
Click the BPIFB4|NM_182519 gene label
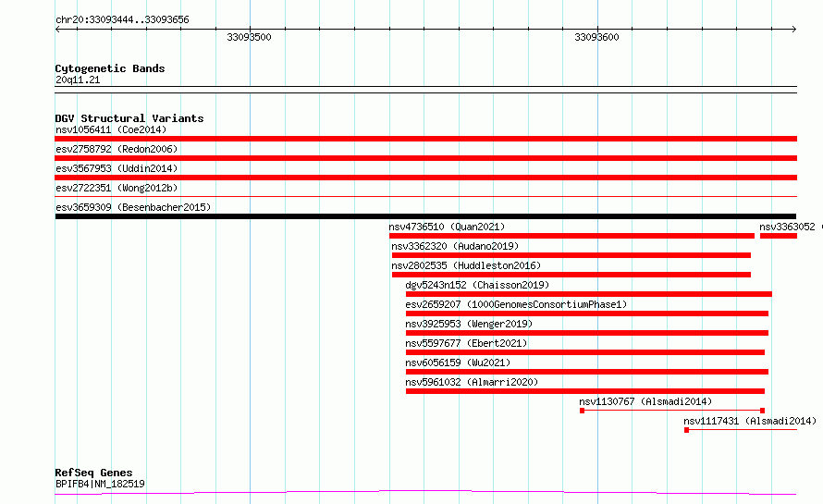click(x=100, y=484)
